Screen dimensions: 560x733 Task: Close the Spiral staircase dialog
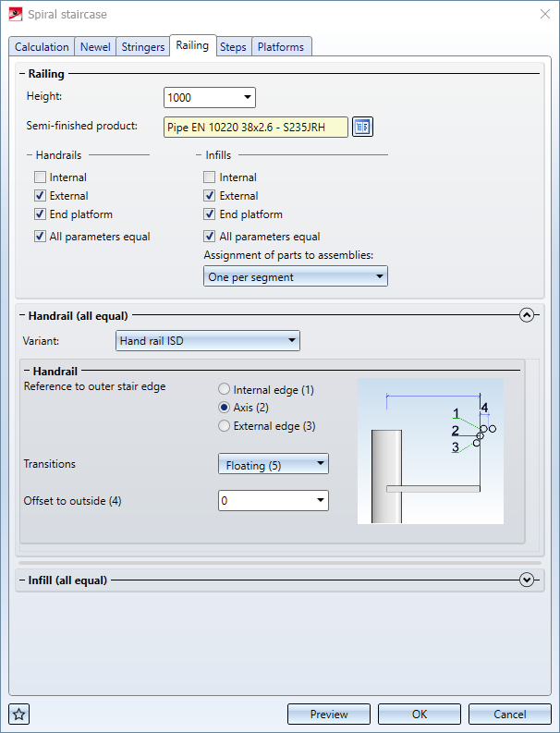coord(544,14)
